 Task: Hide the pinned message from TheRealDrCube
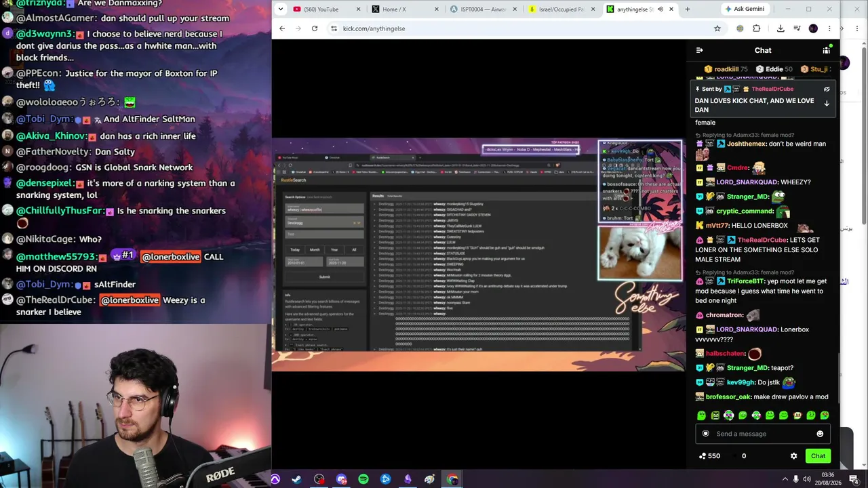(x=827, y=89)
